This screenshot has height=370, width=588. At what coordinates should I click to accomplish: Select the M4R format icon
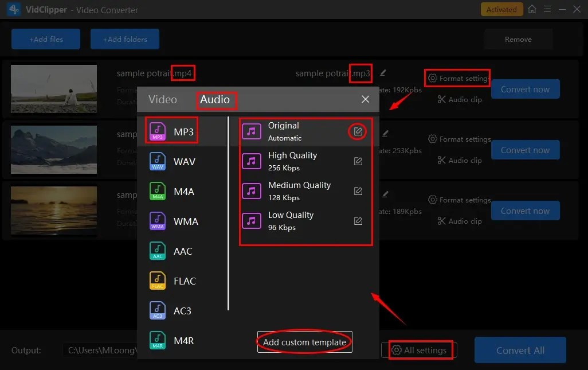pyautogui.click(x=158, y=340)
